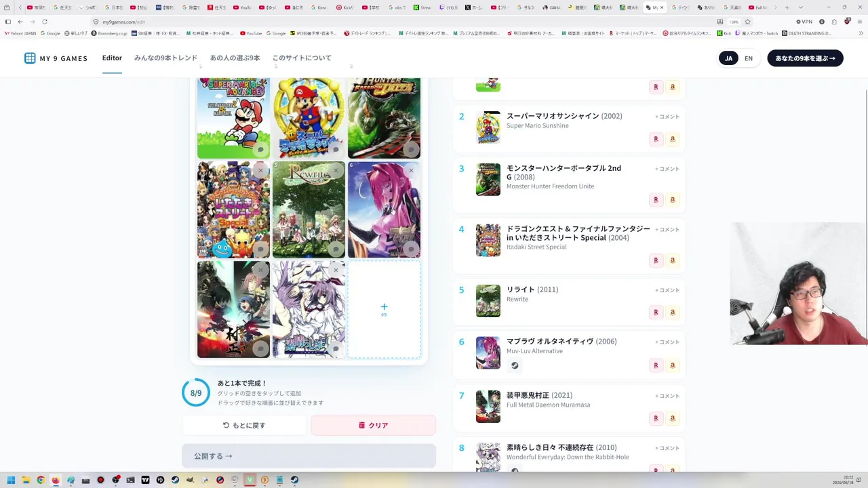The image size is (868, 488).
Task: Open Rakuten link for Rewrite
Action: coord(656,312)
